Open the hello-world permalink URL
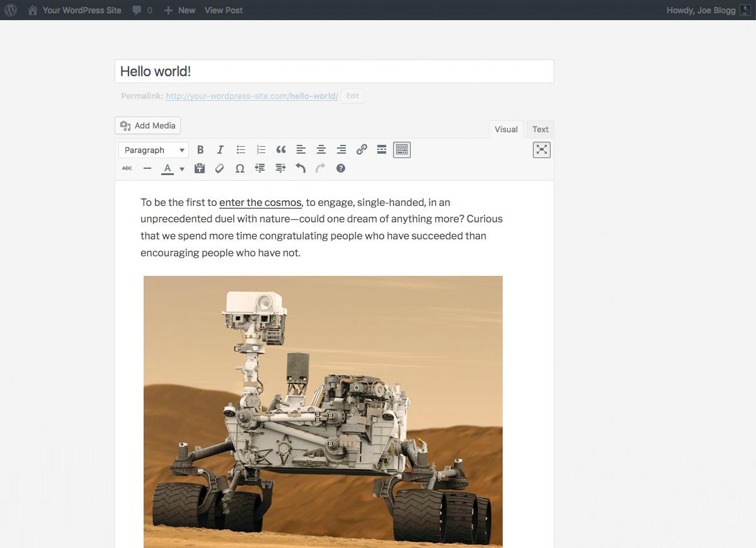756x548 pixels. tap(252, 96)
